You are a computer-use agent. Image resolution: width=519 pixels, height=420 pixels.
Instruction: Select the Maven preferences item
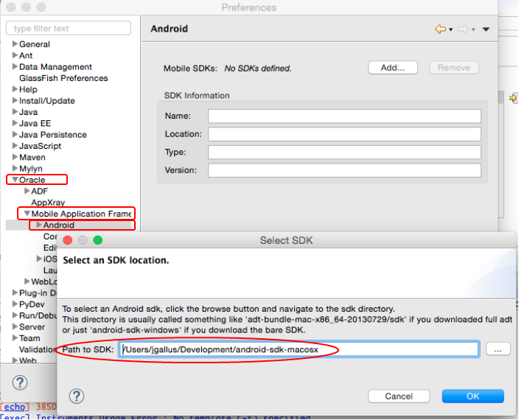[32, 158]
